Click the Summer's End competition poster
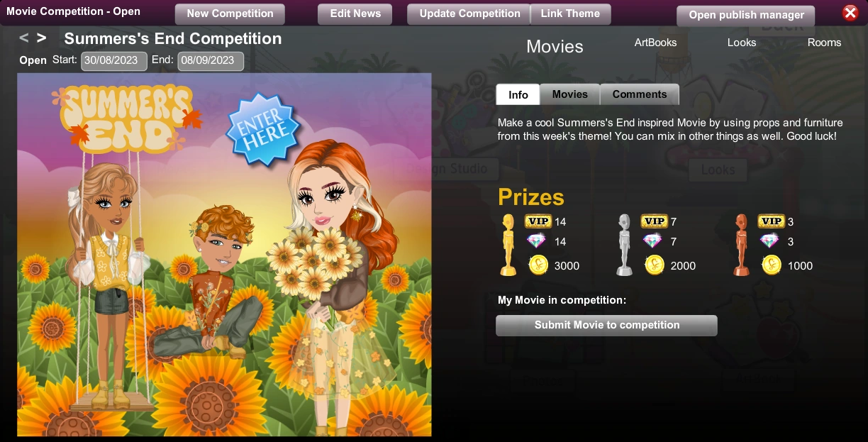Viewport: 868px width, 442px height. click(224, 255)
